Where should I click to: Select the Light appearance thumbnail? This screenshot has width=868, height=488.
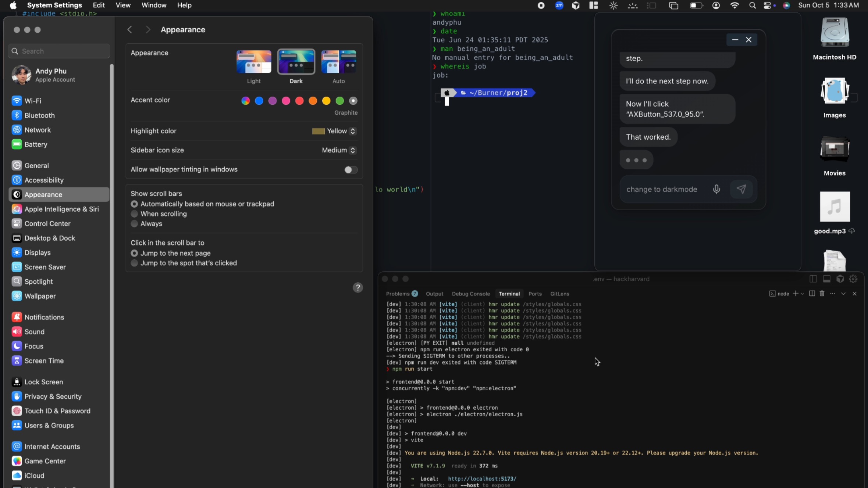click(x=254, y=62)
